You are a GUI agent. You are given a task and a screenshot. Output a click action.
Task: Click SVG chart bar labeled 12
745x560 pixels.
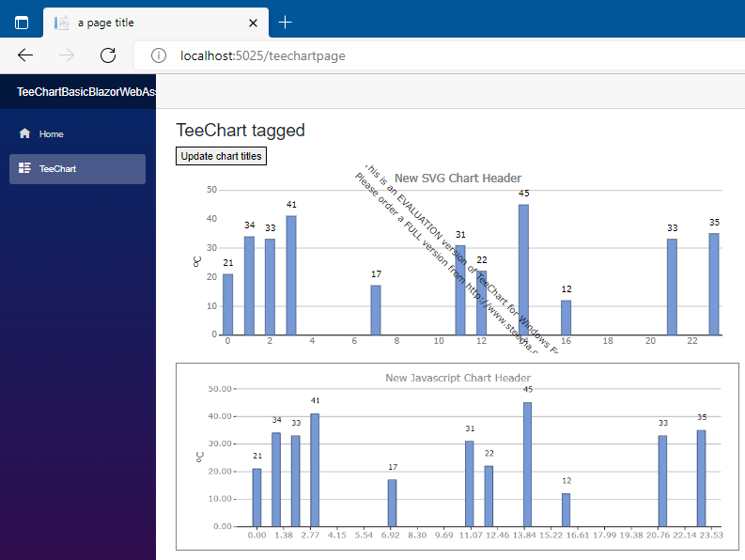click(566, 318)
